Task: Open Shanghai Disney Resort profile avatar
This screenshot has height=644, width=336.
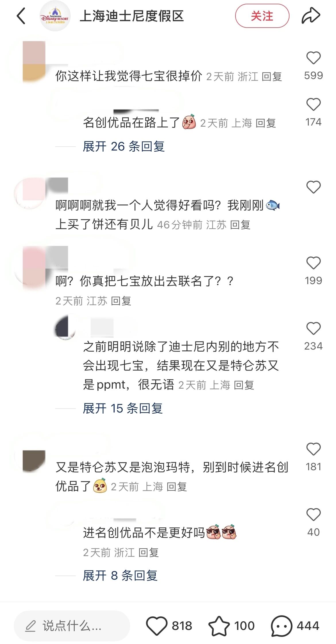Action: coord(55,16)
